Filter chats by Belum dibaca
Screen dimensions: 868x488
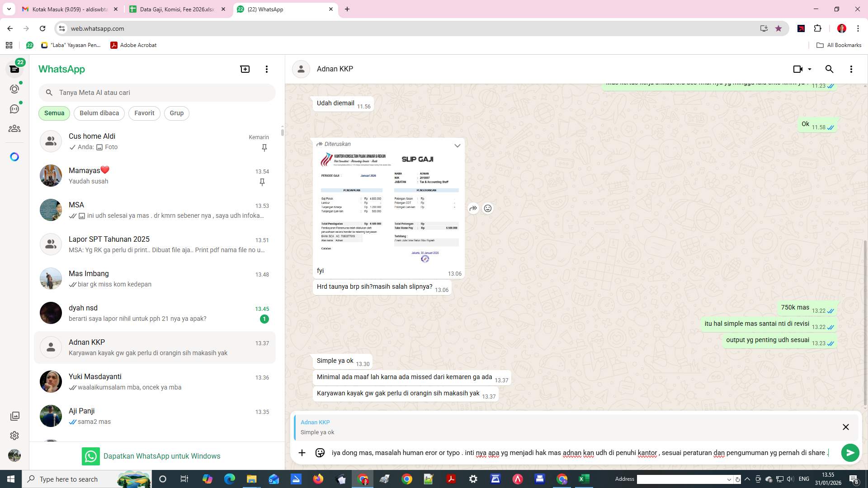pyautogui.click(x=99, y=113)
